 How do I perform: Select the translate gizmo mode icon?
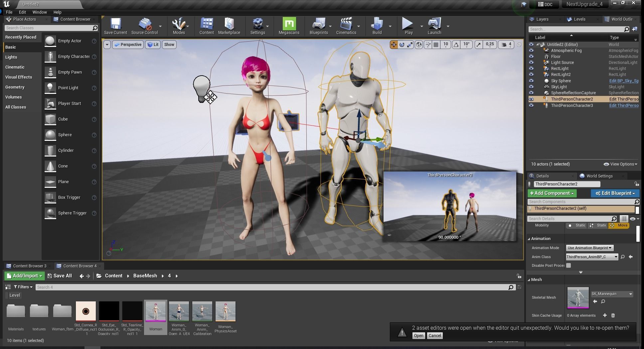tap(394, 44)
